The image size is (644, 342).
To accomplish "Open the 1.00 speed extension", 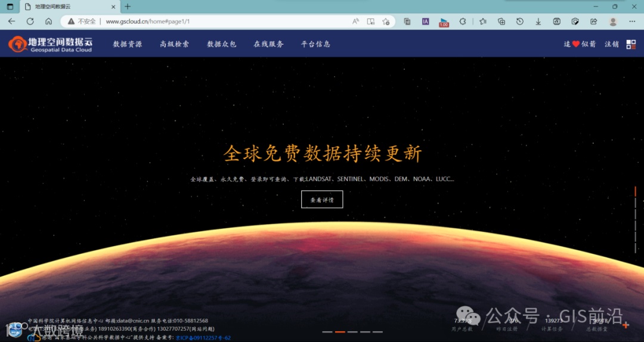I will click(444, 22).
